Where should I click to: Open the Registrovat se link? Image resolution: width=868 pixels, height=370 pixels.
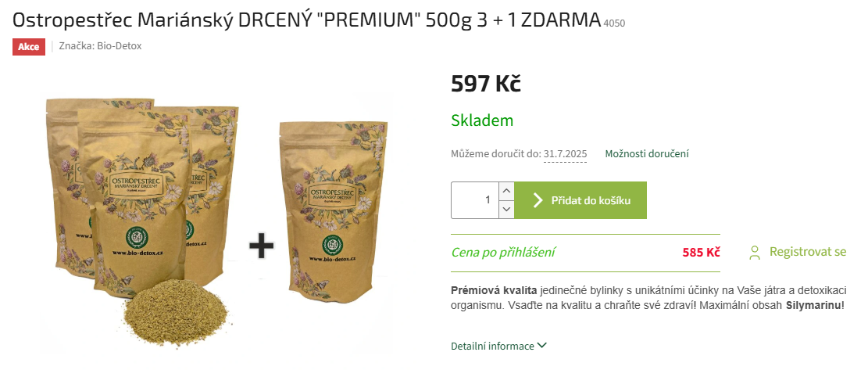pyautogui.click(x=808, y=252)
